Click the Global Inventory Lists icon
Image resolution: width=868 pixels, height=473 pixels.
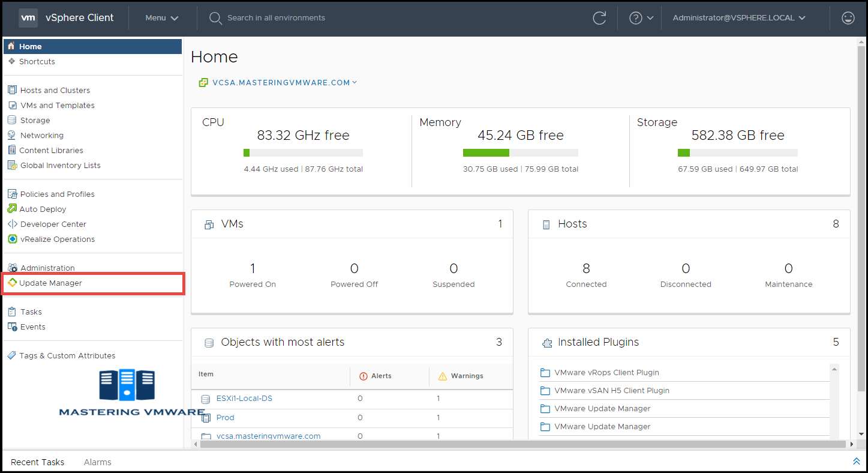[12, 165]
